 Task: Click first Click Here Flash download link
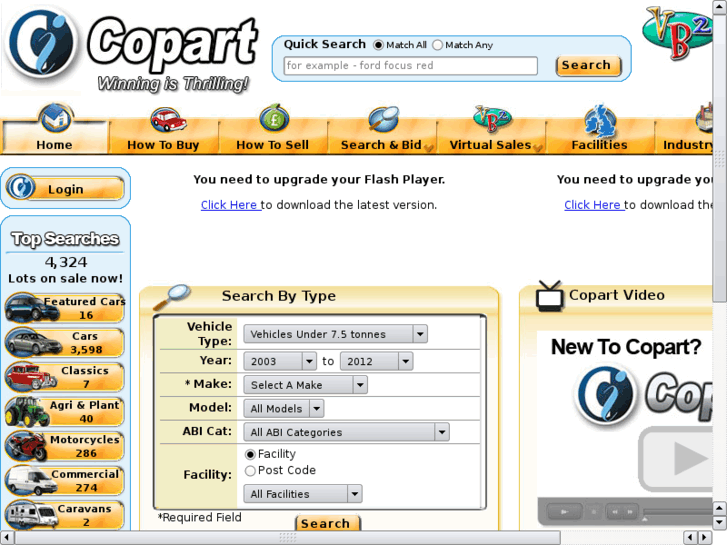(x=230, y=205)
